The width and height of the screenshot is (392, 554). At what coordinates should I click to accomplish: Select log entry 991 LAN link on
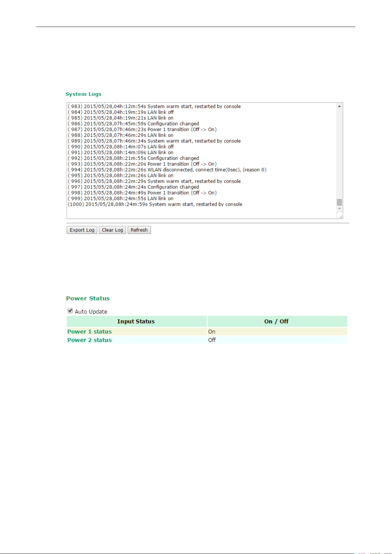point(121,153)
